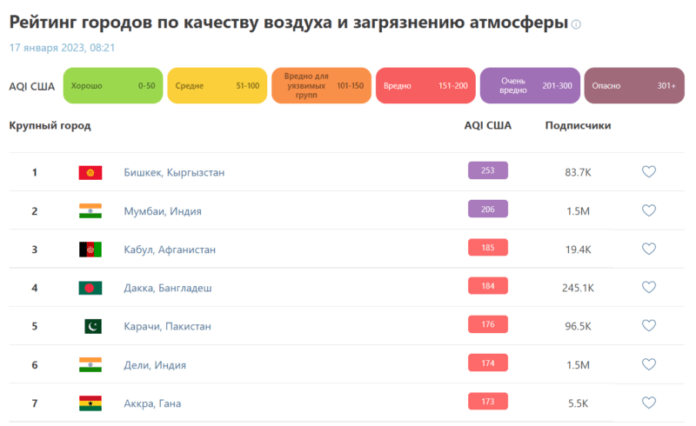
Task: Click the heart icon in Delhi row
Action: [x=648, y=365]
